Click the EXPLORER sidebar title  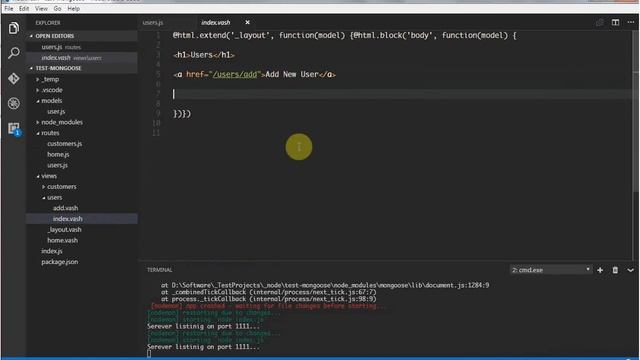point(48,23)
